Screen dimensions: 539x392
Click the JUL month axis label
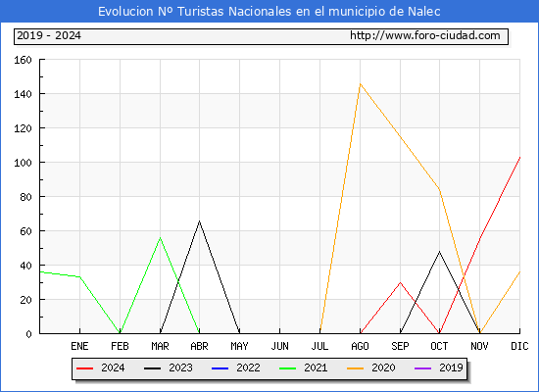(x=320, y=346)
